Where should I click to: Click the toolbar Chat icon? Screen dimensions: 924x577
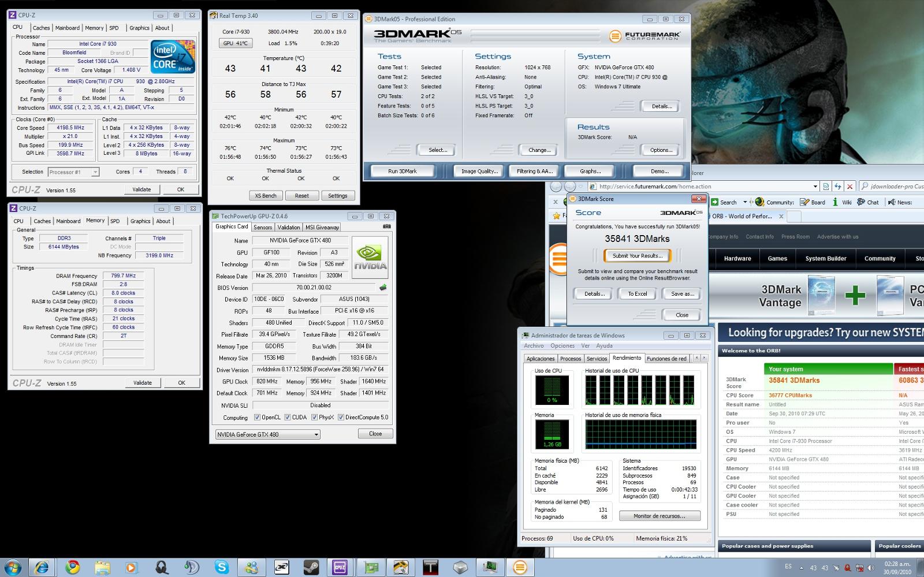(x=862, y=202)
